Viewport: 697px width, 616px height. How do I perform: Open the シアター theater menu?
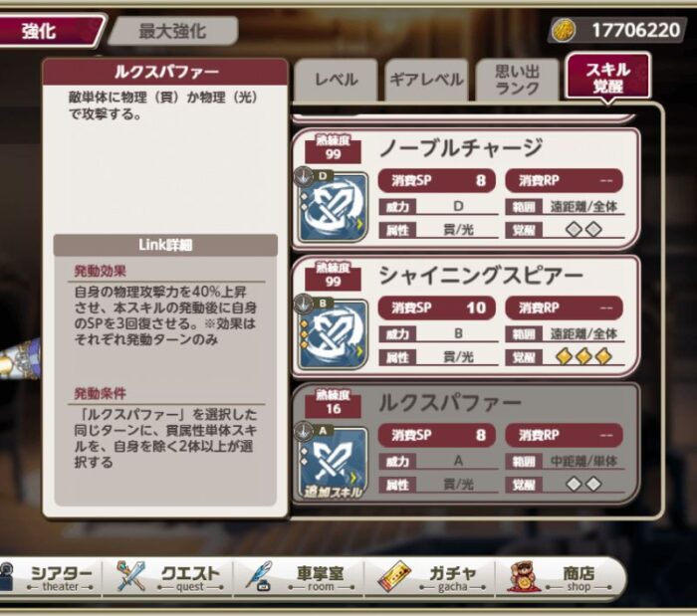[x=50, y=577]
